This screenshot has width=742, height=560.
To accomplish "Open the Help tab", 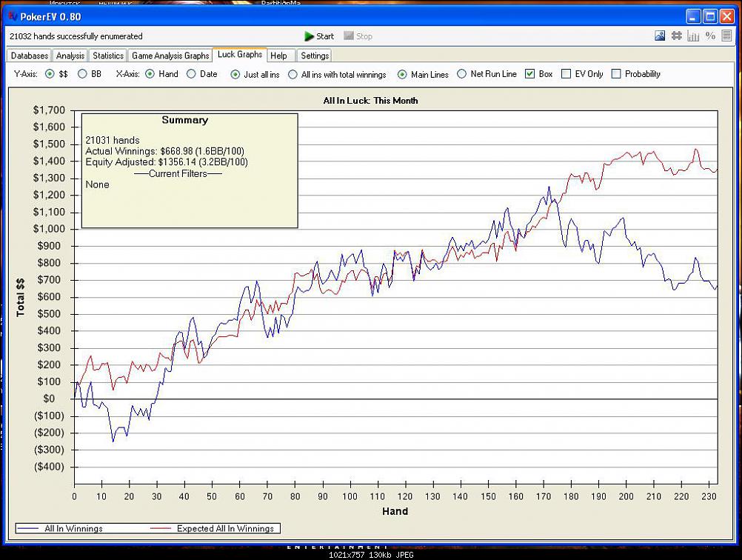I will click(x=278, y=56).
